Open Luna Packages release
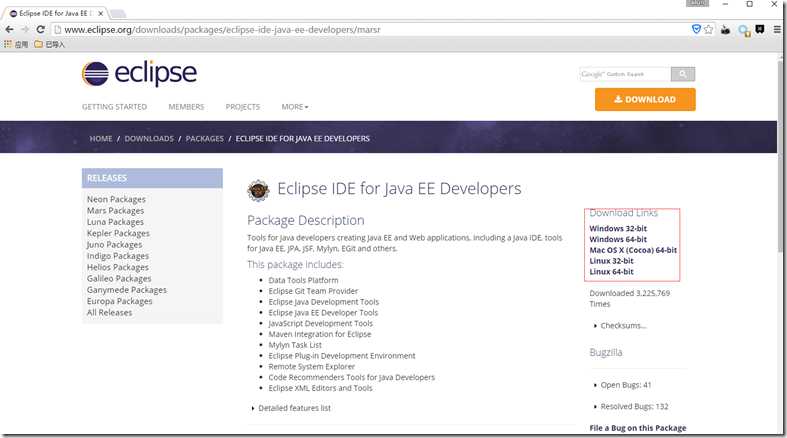This screenshot has height=438, width=787. pyautogui.click(x=115, y=222)
